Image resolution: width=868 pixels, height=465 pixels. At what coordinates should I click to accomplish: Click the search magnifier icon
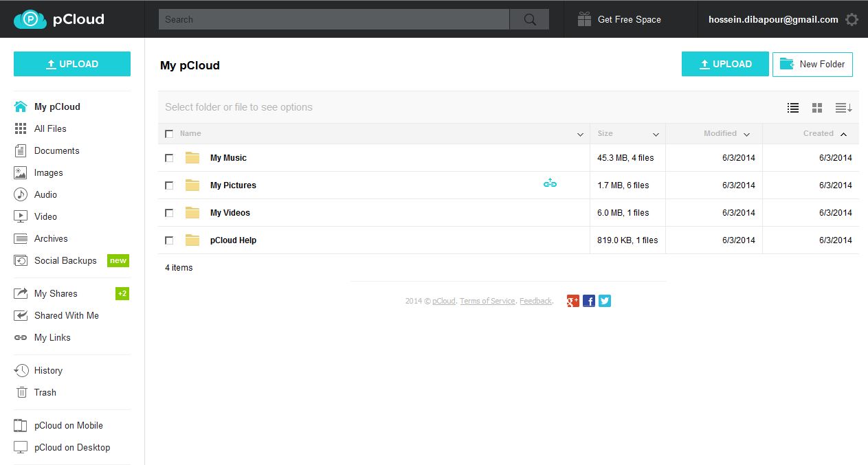tap(530, 19)
